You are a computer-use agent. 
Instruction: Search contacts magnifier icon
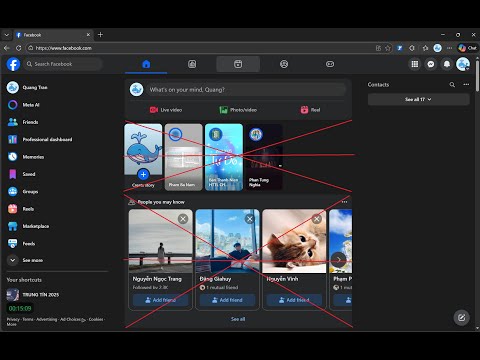point(452,85)
